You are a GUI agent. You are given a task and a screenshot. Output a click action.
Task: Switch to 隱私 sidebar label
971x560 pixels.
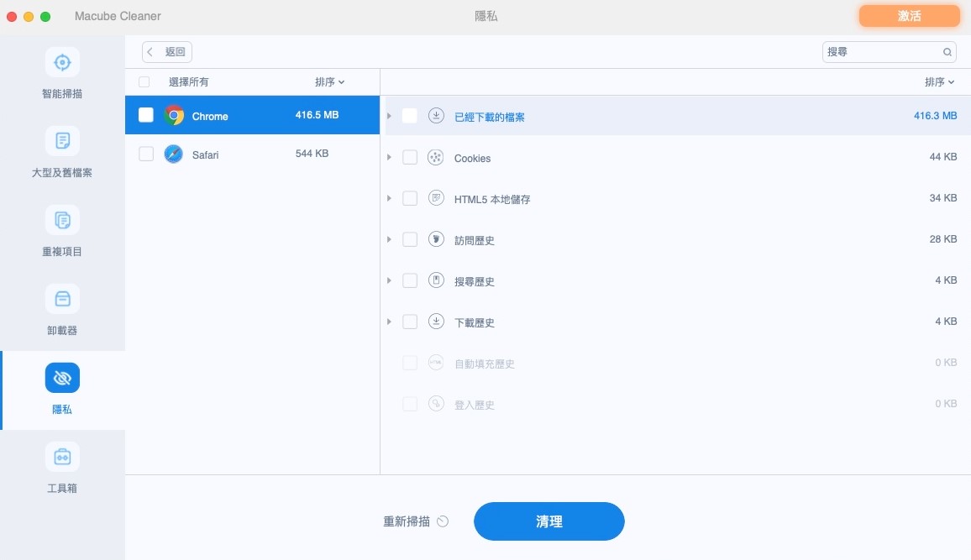[x=62, y=409]
